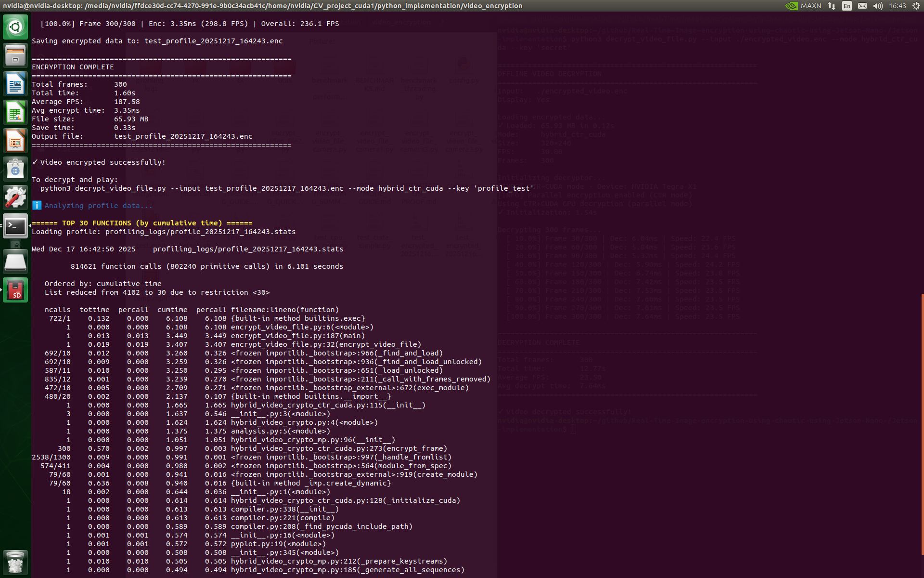Viewport: 924px width, 578px height.
Task: Click 'hybrid_video_crypto_ctr_cuda.py:128(_initialize_cuda)' row
Action: point(246,500)
